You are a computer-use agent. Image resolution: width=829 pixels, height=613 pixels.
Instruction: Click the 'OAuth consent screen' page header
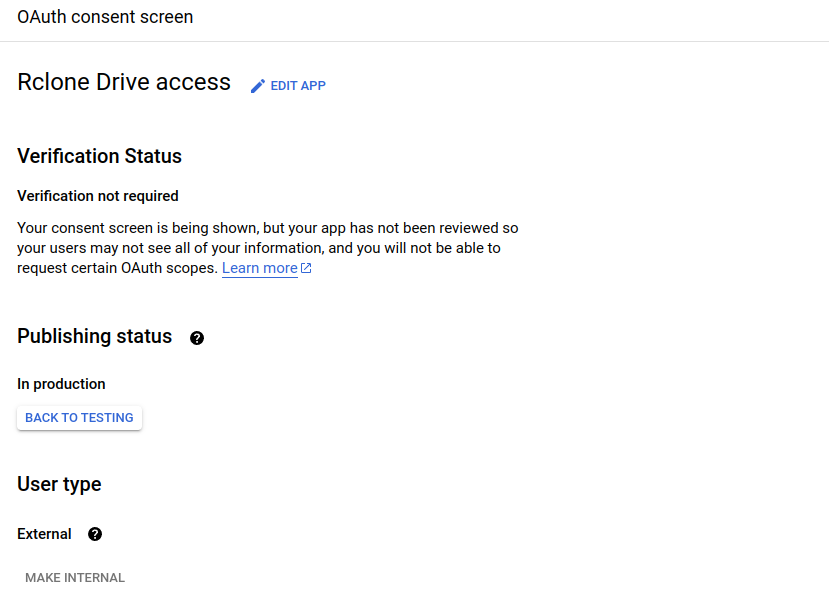pyautogui.click(x=105, y=17)
